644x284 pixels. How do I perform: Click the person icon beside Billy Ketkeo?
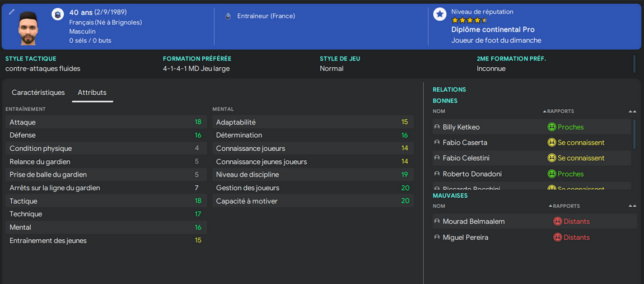coord(437,127)
